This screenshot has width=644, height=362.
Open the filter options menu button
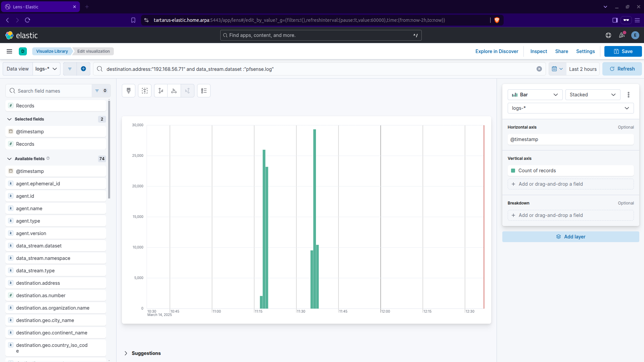tap(70, 69)
